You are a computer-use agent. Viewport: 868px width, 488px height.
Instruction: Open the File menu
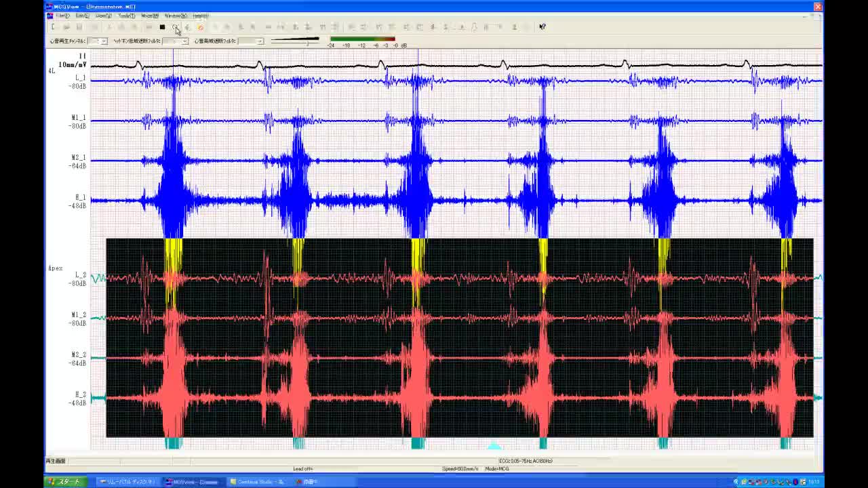click(x=62, y=16)
